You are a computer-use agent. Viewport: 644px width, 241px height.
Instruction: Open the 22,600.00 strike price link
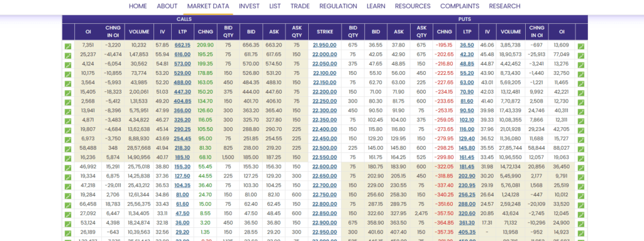[x=325, y=167]
